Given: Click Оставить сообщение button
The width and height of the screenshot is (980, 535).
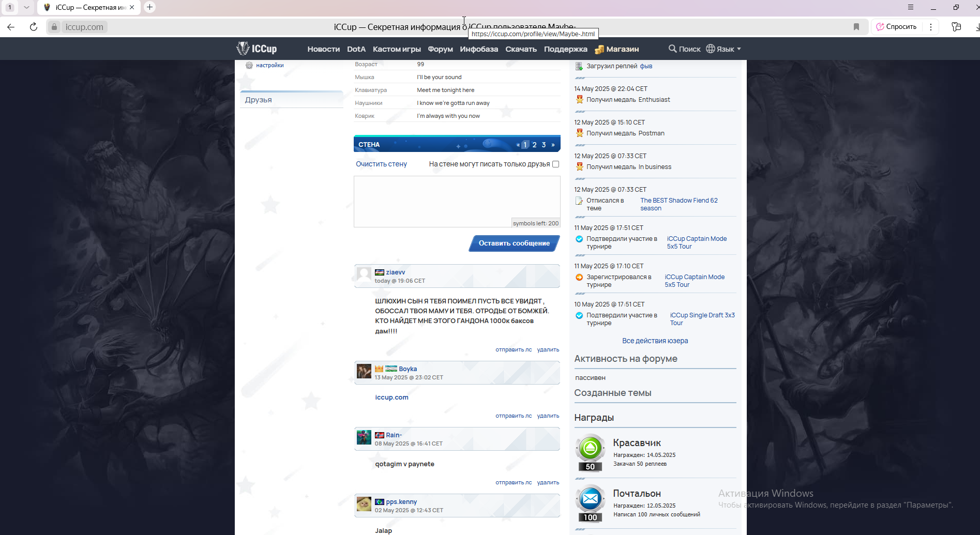Looking at the screenshot, I should click(514, 243).
